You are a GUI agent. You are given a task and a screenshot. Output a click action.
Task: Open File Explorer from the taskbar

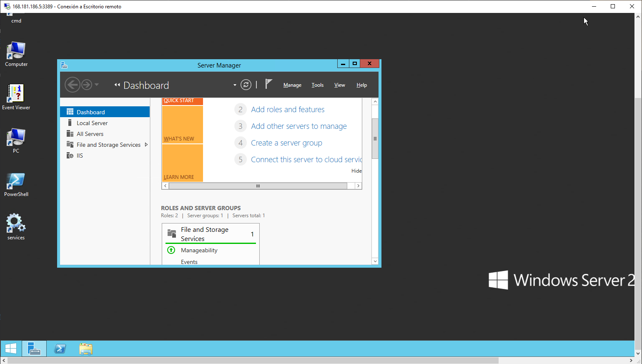click(x=85, y=349)
